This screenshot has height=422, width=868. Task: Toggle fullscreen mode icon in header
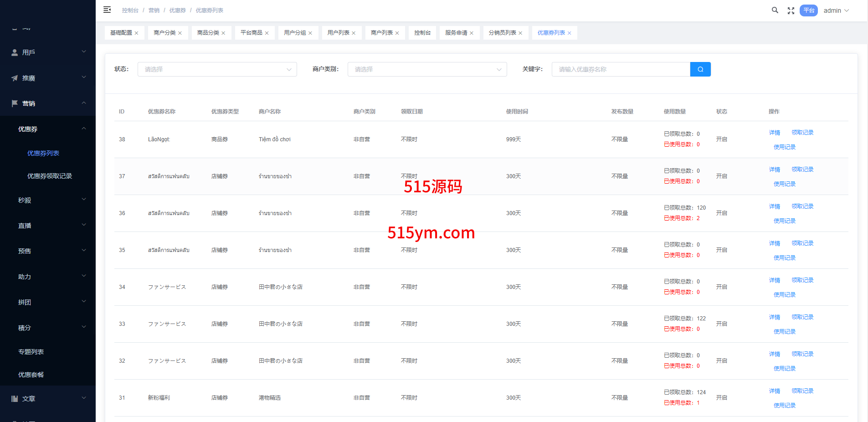pyautogui.click(x=791, y=10)
